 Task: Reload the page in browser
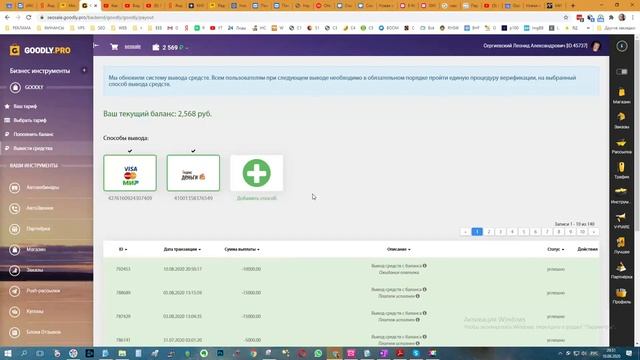29,18
